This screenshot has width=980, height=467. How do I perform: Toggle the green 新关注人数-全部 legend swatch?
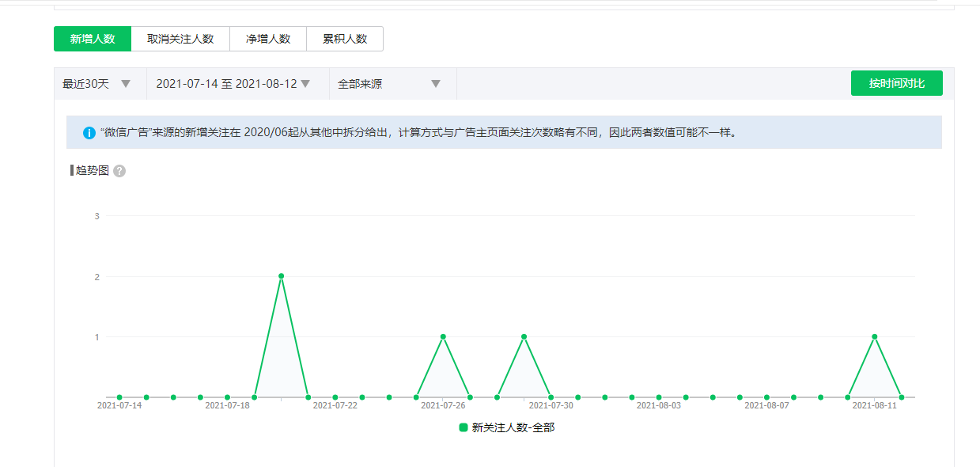pyautogui.click(x=464, y=427)
